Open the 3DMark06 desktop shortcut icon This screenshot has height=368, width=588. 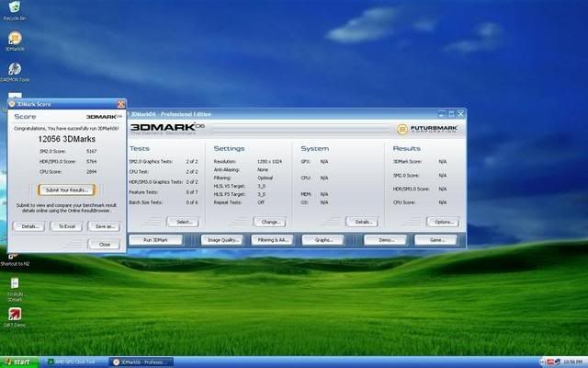(15, 39)
